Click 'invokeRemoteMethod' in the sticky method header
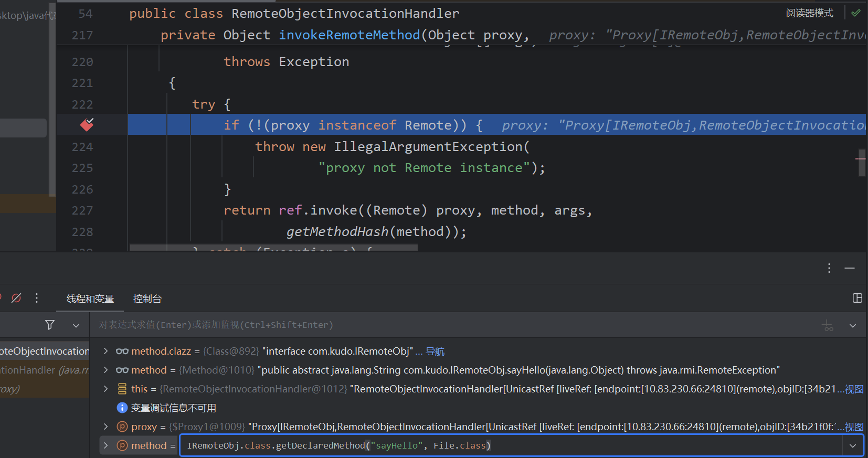Image resolution: width=868 pixels, height=458 pixels. click(x=350, y=35)
